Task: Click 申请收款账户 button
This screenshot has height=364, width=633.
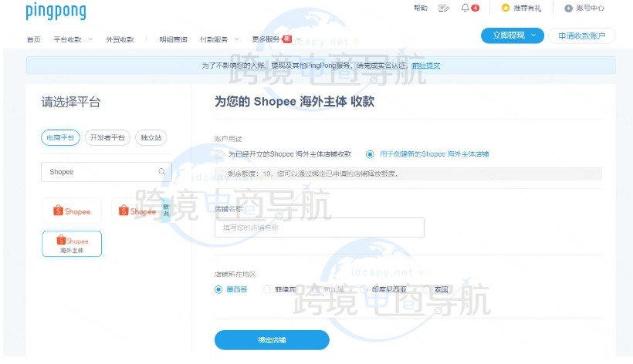Action: tap(582, 35)
